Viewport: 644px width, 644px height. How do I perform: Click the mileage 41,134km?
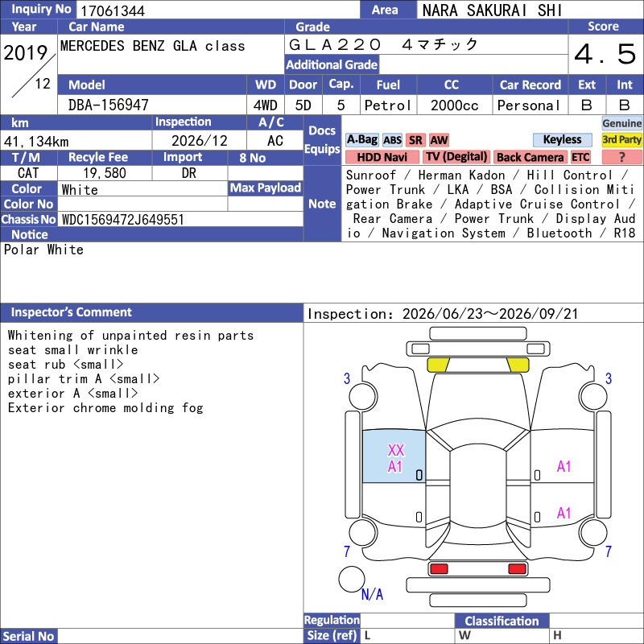tap(36, 142)
